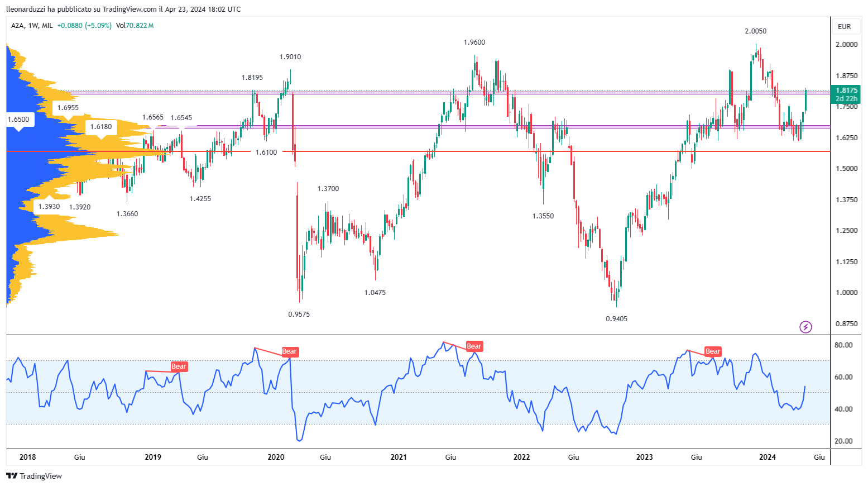The height and width of the screenshot is (486, 868).
Task: Click 0.8750 on the price axis
Action: pyautogui.click(x=846, y=323)
